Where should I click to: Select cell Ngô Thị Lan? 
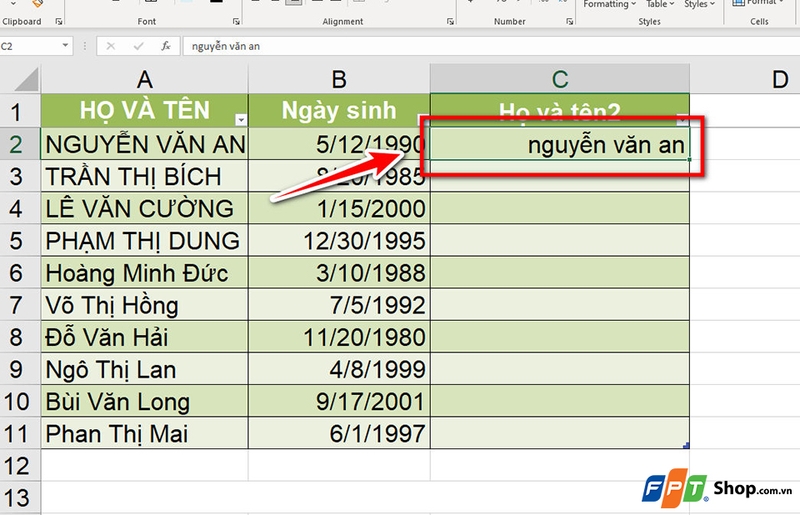144,369
